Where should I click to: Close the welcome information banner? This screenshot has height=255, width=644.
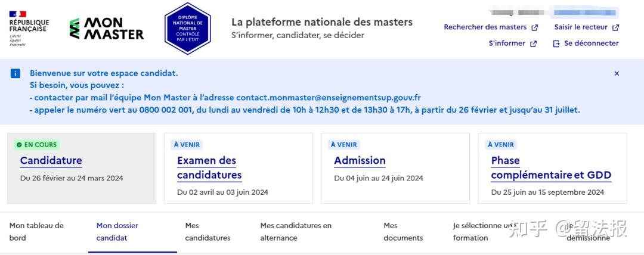coord(617,73)
